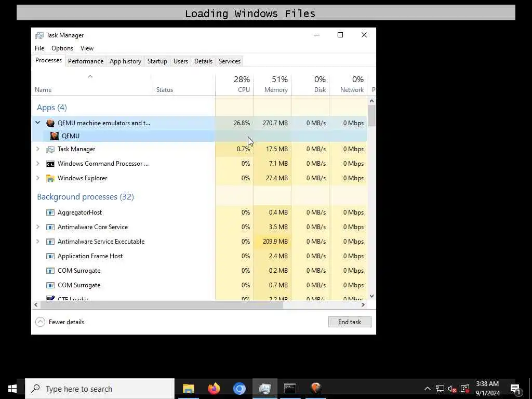Expand the Antimalware Service Executable group
532x399 pixels.
click(37, 241)
